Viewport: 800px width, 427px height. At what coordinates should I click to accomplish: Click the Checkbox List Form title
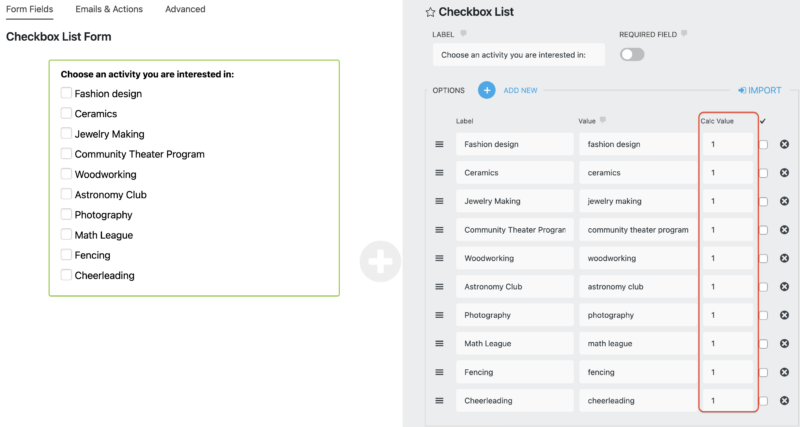[x=59, y=37]
